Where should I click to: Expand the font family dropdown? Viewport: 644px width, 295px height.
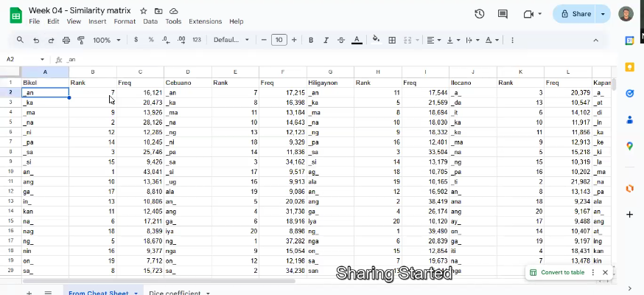[x=231, y=40]
